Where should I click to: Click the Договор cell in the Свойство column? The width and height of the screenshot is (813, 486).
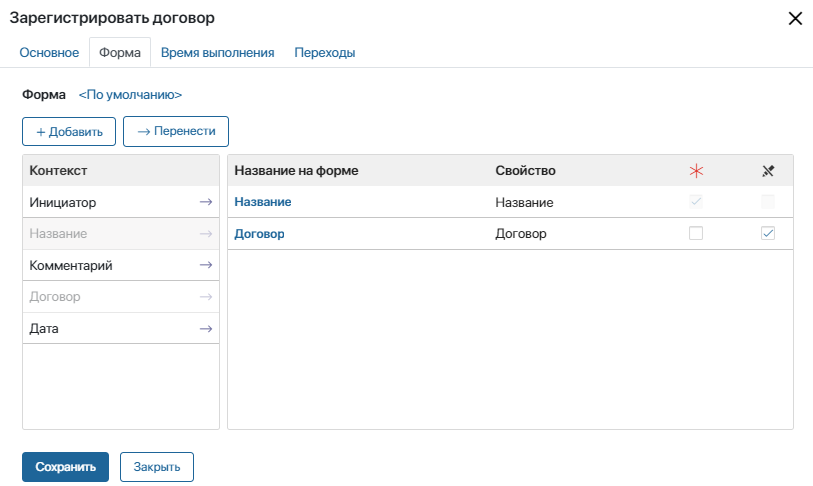pos(521,233)
